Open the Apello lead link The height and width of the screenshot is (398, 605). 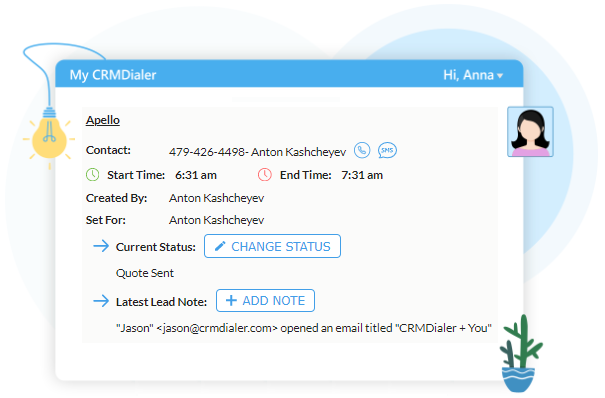(x=103, y=120)
